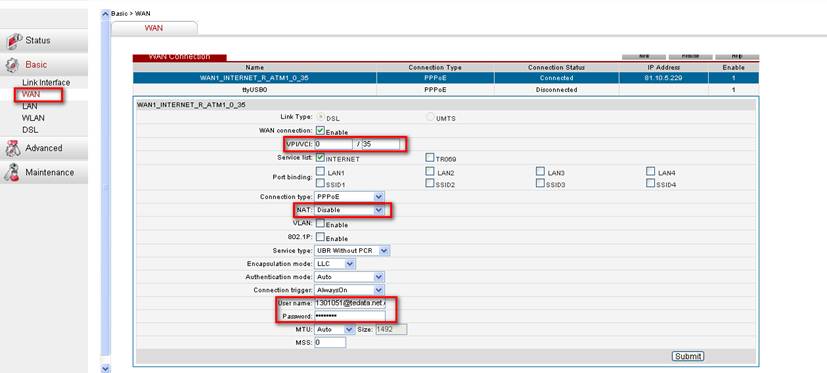The height and width of the screenshot is (373, 827).
Task: Open the DSL sidebar link
Action: [30, 130]
